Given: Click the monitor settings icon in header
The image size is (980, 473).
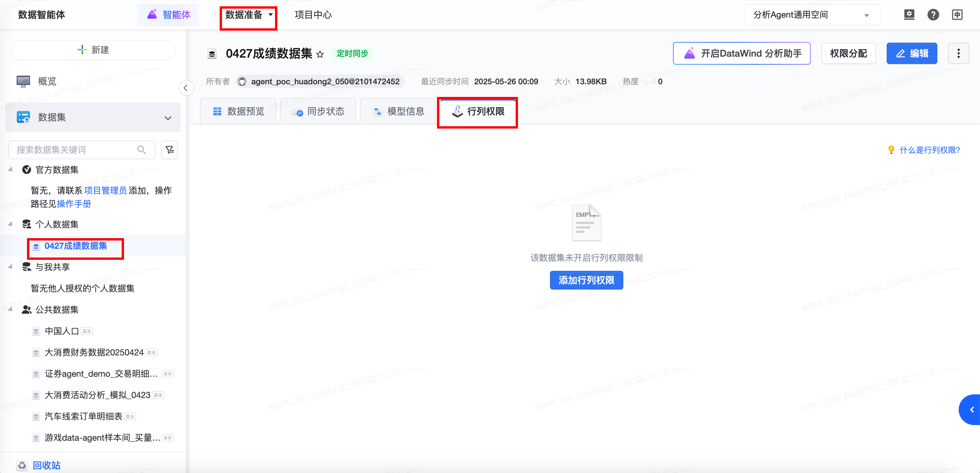Looking at the screenshot, I should point(909,15).
